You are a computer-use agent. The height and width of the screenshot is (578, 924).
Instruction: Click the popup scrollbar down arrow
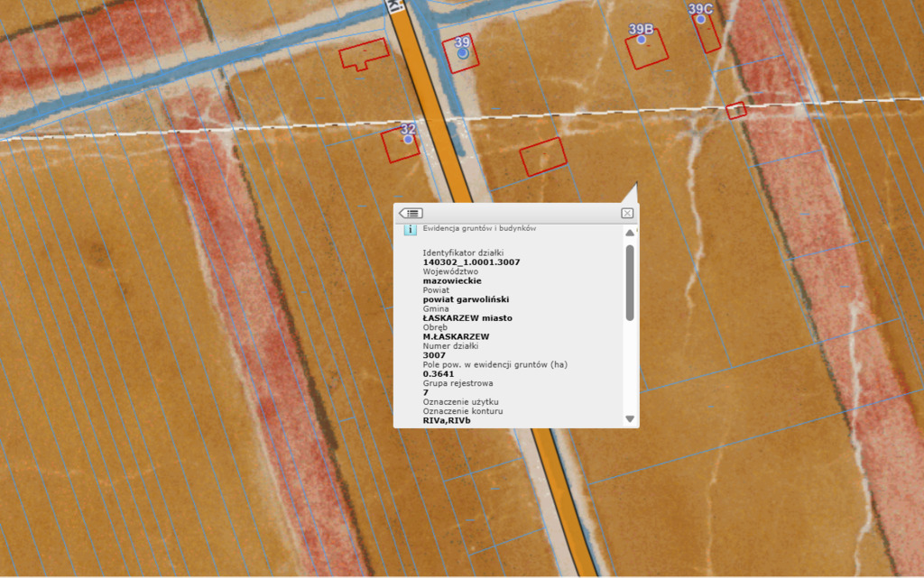tap(630, 419)
